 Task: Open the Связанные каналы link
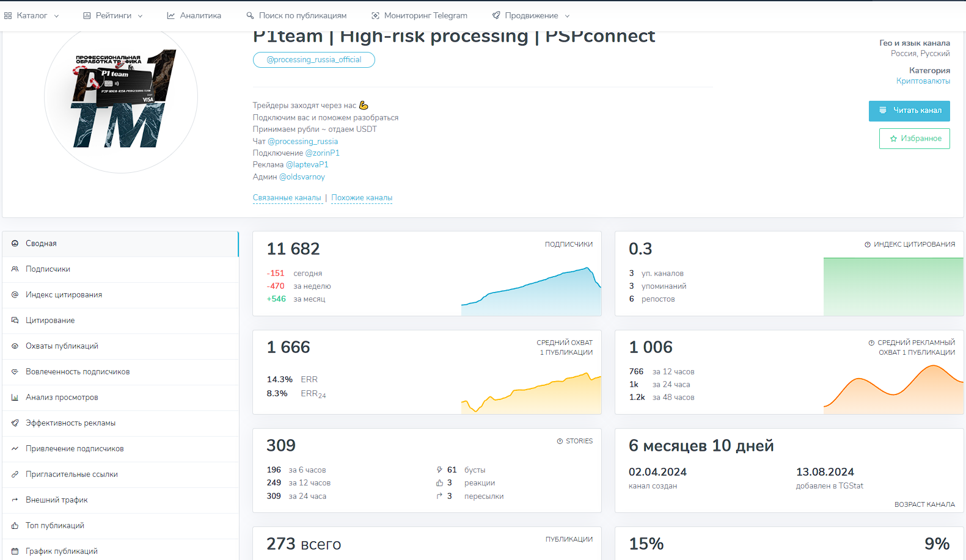[x=287, y=197]
